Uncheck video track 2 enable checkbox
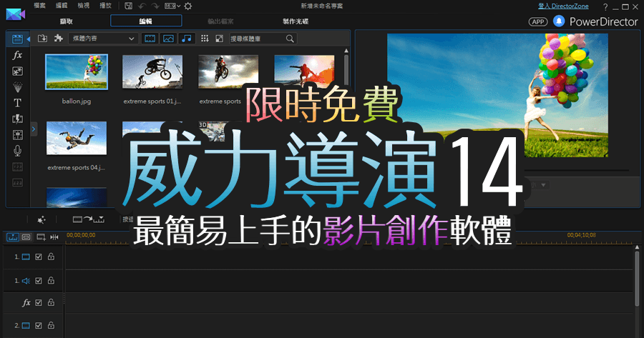The height and width of the screenshot is (338, 644). click(x=39, y=325)
